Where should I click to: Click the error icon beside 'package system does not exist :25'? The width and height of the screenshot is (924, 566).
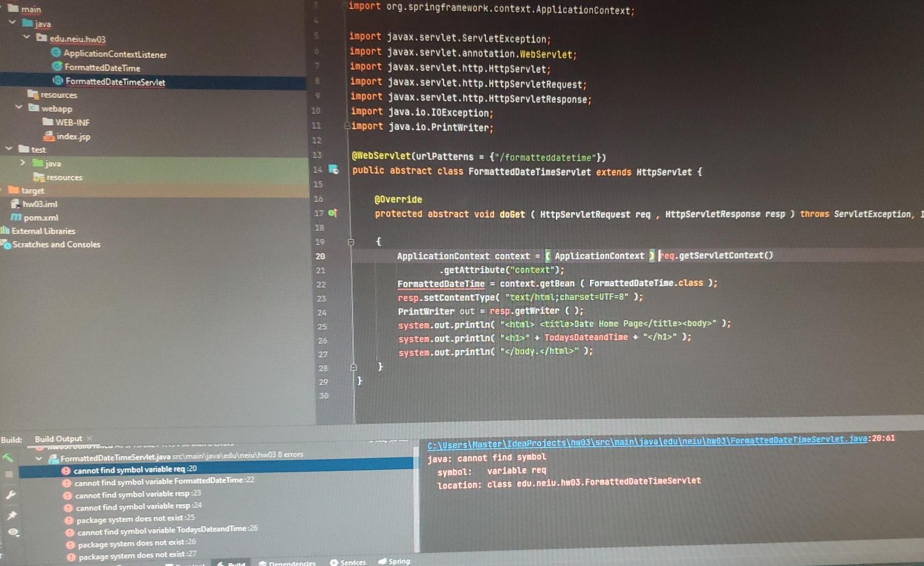tap(69, 520)
